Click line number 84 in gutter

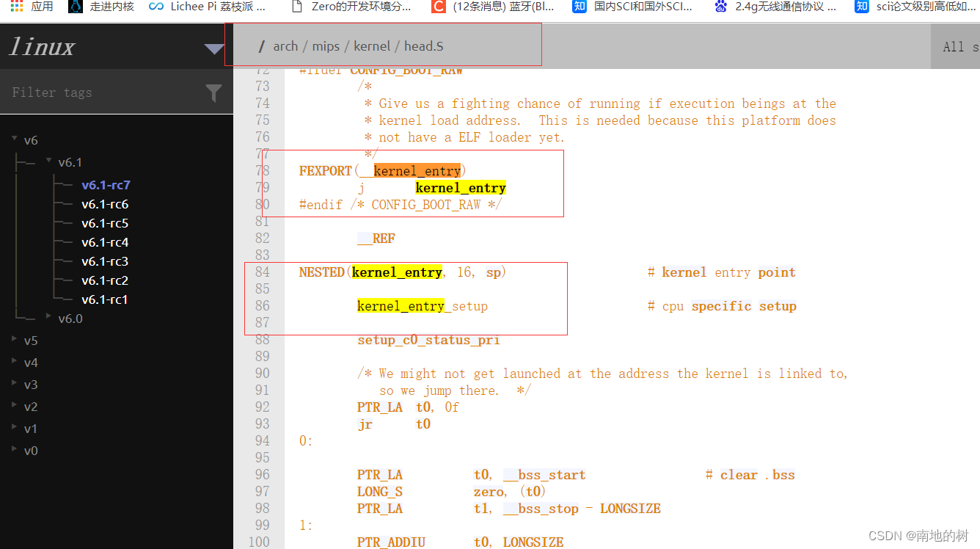point(263,272)
